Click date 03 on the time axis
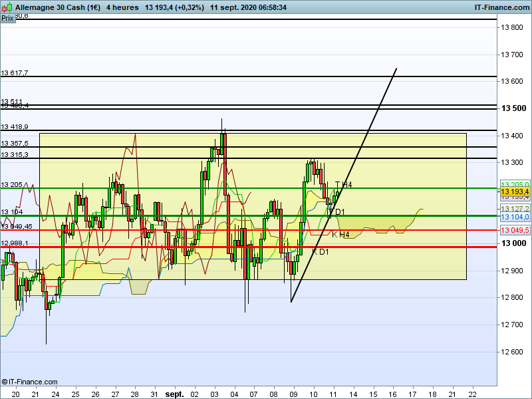Viewport: 532px width, 399px height. click(x=214, y=394)
